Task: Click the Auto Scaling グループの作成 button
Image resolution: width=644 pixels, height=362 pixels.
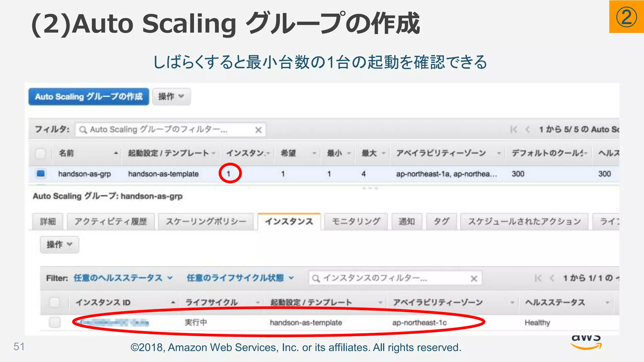Action: (89, 96)
